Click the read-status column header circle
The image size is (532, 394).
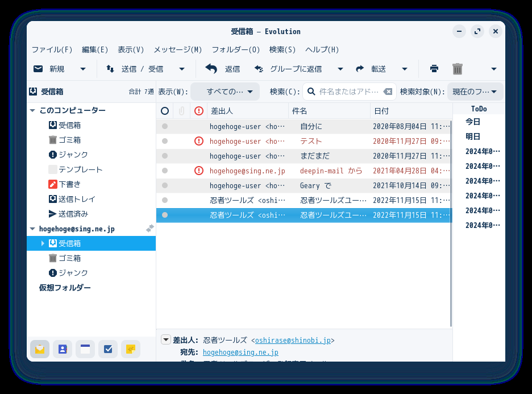tap(165, 111)
